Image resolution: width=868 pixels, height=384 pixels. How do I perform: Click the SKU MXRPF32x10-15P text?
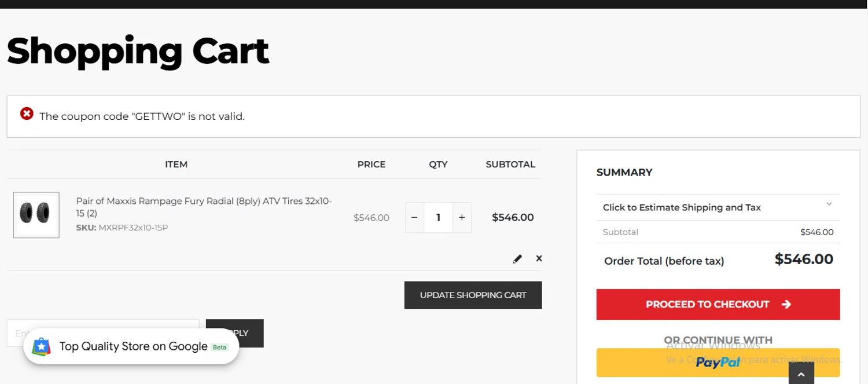(x=122, y=228)
